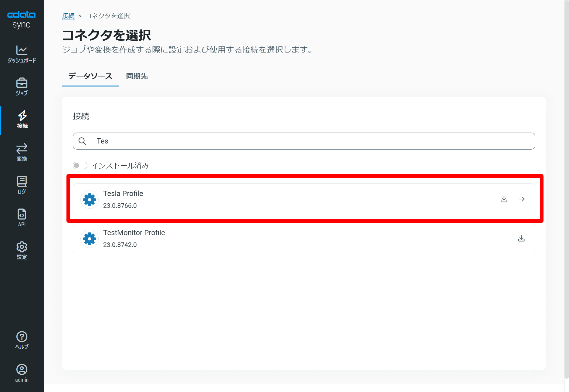Image resolution: width=569 pixels, height=392 pixels.
Task: Switch to the 同期先 tab
Action: coord(137,76)
